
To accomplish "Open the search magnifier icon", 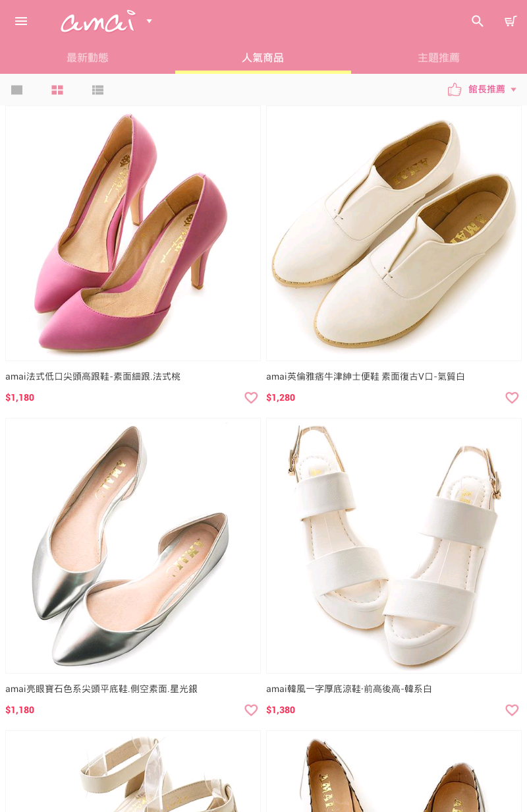I will click(x=478, y=21).
